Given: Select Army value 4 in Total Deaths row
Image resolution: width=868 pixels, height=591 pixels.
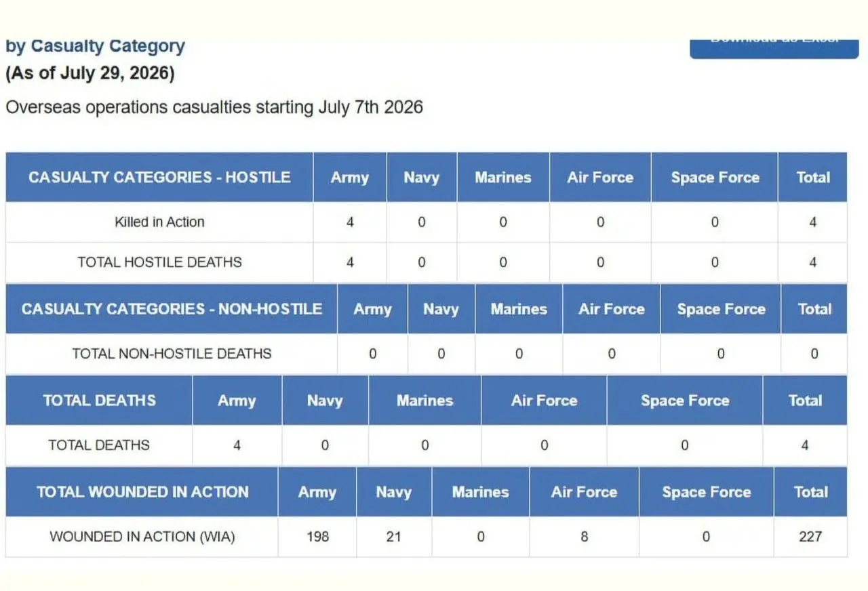Looking at the screenshot, I should (x=237, y=445).
